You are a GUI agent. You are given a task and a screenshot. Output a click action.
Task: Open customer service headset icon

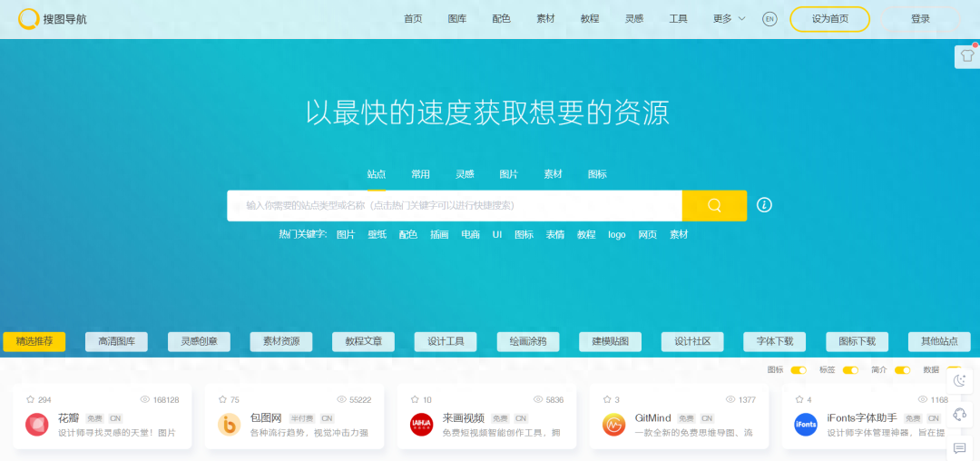tap(960, 415)
